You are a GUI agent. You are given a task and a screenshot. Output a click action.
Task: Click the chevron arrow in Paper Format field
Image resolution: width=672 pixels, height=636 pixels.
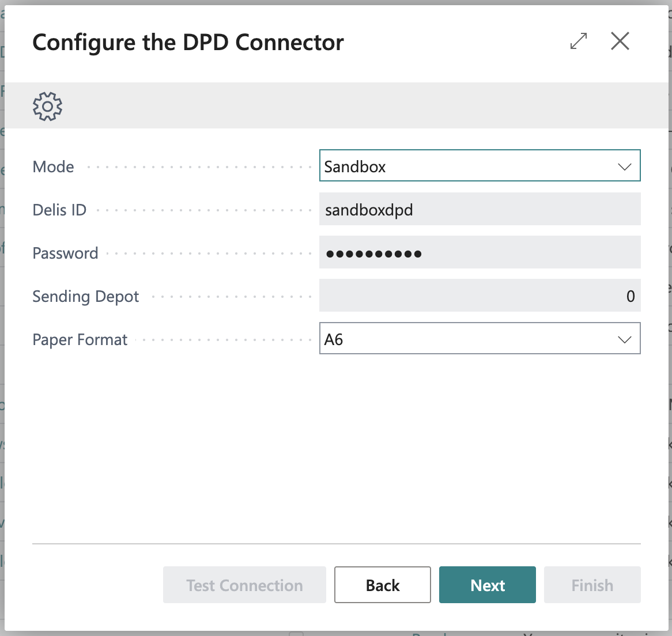point(625,339)
